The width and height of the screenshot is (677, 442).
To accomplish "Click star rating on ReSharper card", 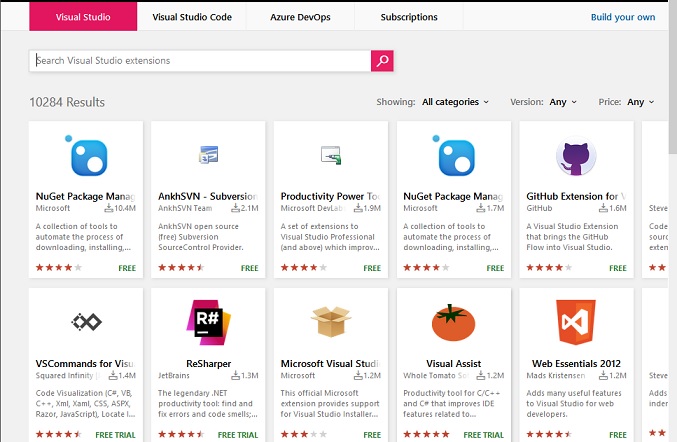I will (x=181, y=434).
